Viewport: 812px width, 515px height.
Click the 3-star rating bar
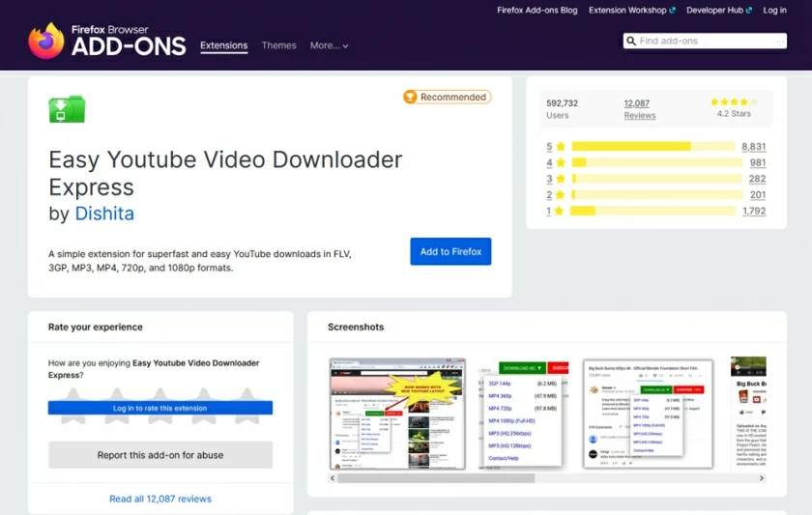pos(656,179)
